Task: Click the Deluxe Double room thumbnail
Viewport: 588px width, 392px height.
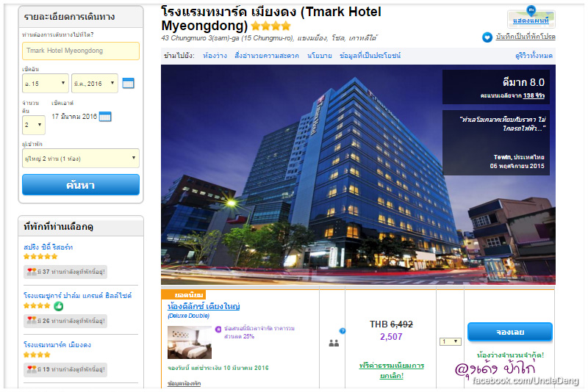Action: pos(190,342)
